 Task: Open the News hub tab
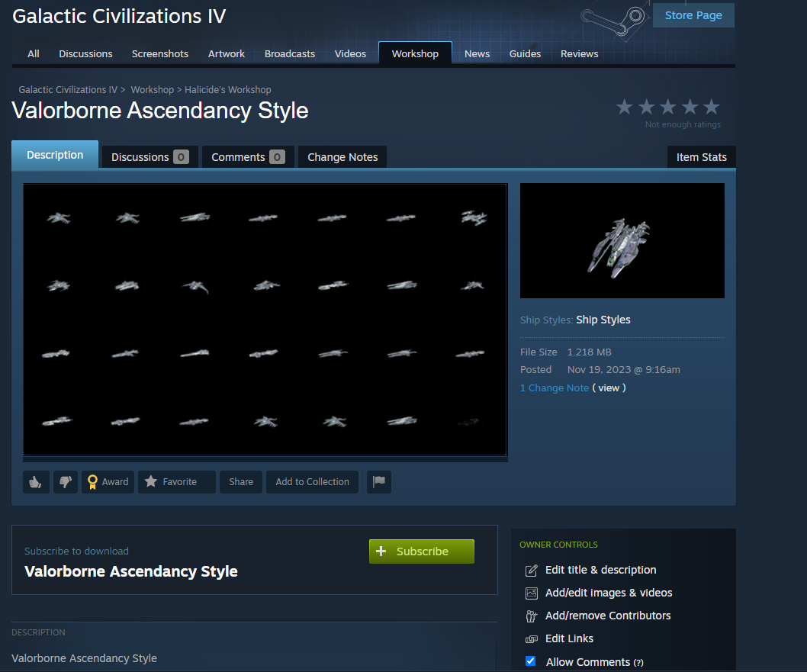tap(477, 53)
